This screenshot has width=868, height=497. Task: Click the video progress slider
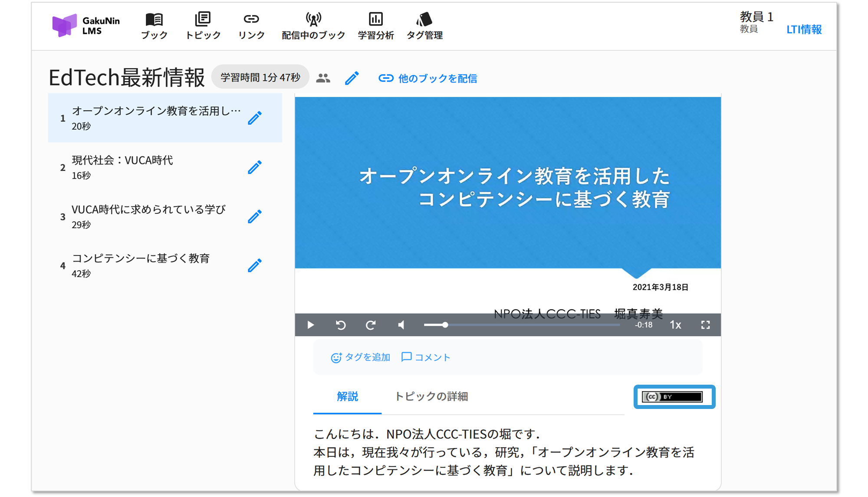pos(521,325)
